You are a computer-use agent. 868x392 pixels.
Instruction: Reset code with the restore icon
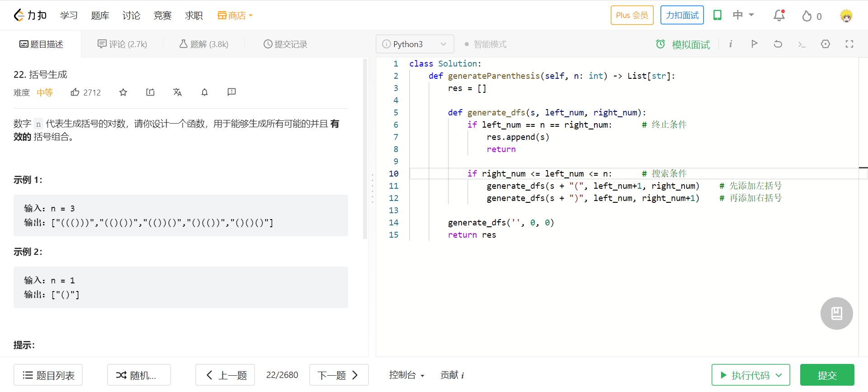click(x=778, y=44)
